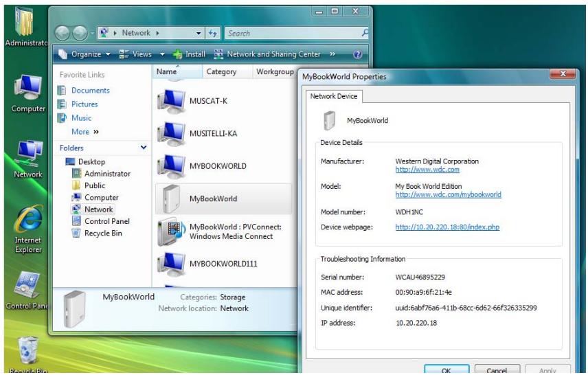Screen dimensions: 588x375
Task: Click the unique identifier uuid value
Action: [466, 308]
